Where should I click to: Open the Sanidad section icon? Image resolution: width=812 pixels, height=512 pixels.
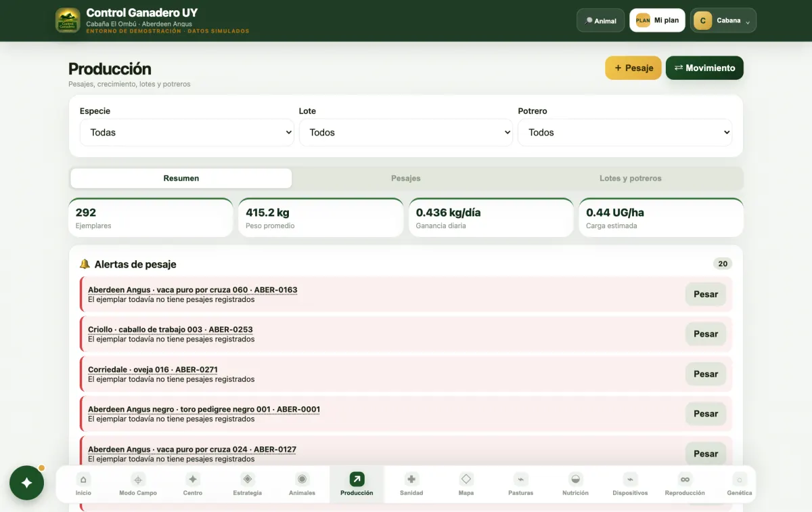point(411,479)
